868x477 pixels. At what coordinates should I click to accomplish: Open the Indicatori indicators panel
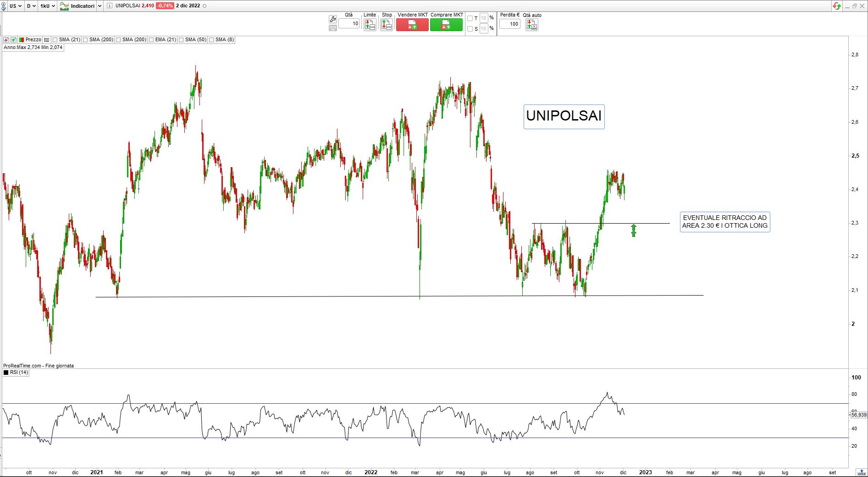click(x=77, y=6)
